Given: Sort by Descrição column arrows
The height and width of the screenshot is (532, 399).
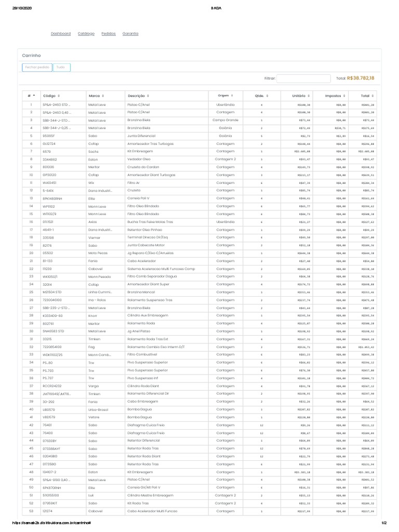Looking at the screenshot, I should pyautogui.click(x=148, y=96).
